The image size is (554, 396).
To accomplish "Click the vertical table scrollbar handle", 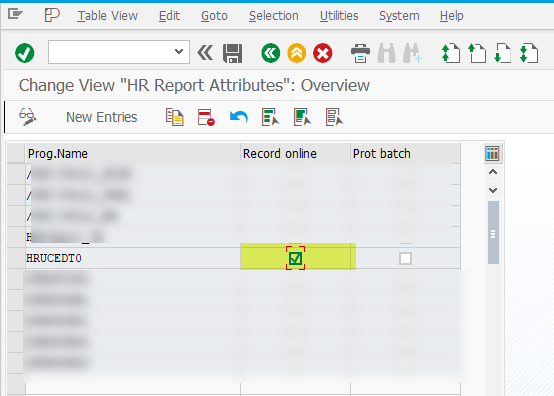I will click(x=493, y=233).
